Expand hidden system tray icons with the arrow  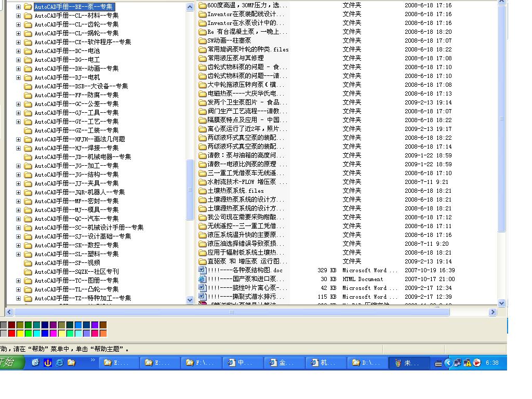coord(448,363)
